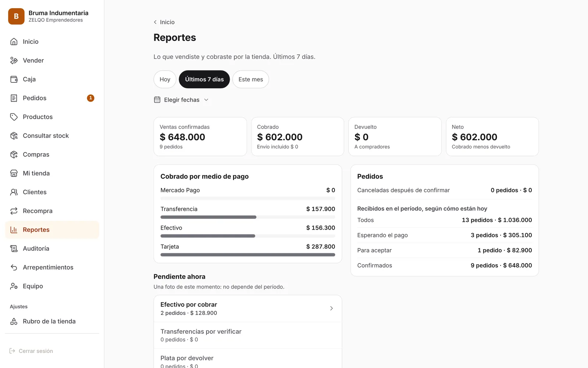Click the Transferencia payment progress bar
This screenshot has height=368, width=588.
click(248, 217)
